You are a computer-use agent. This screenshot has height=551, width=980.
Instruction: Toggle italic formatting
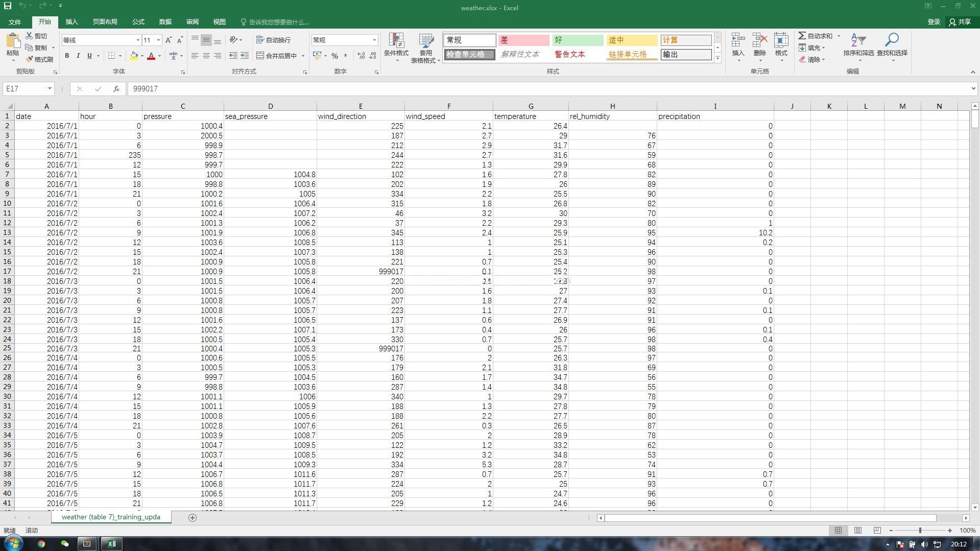coord(78,56)
